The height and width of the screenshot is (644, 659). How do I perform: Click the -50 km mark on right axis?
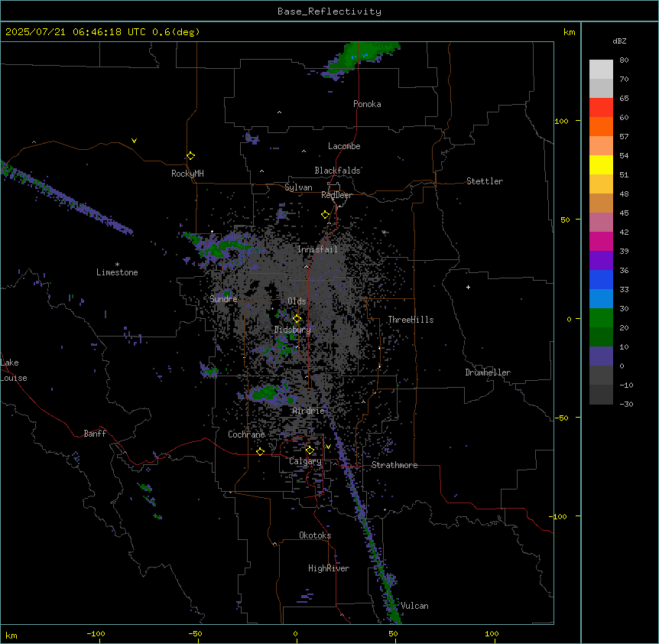click(x=561, y=418)
